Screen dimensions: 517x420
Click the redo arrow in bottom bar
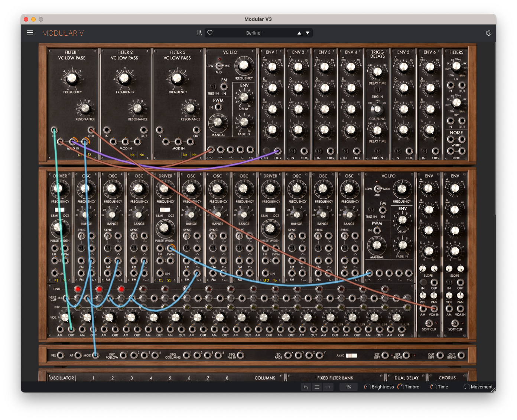coord(328,387)
